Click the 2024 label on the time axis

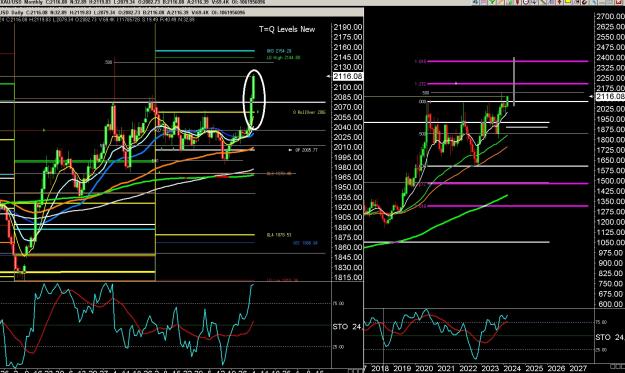[512, 368]
